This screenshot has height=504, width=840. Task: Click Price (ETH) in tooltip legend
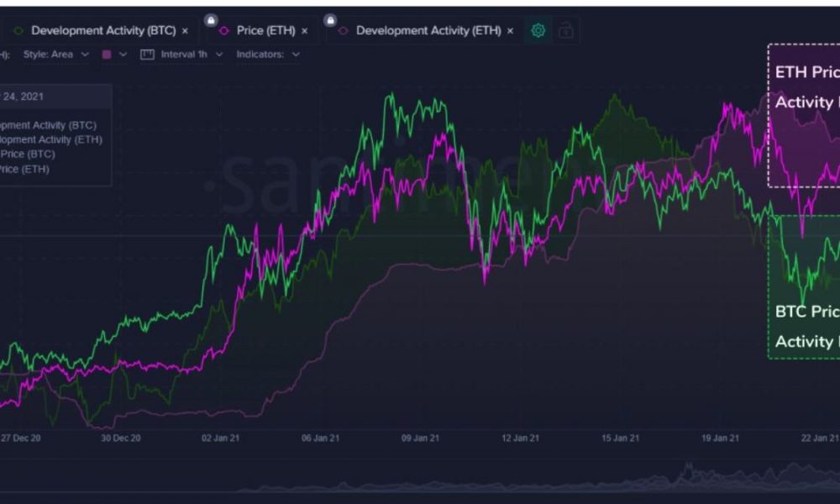(24, 169)
